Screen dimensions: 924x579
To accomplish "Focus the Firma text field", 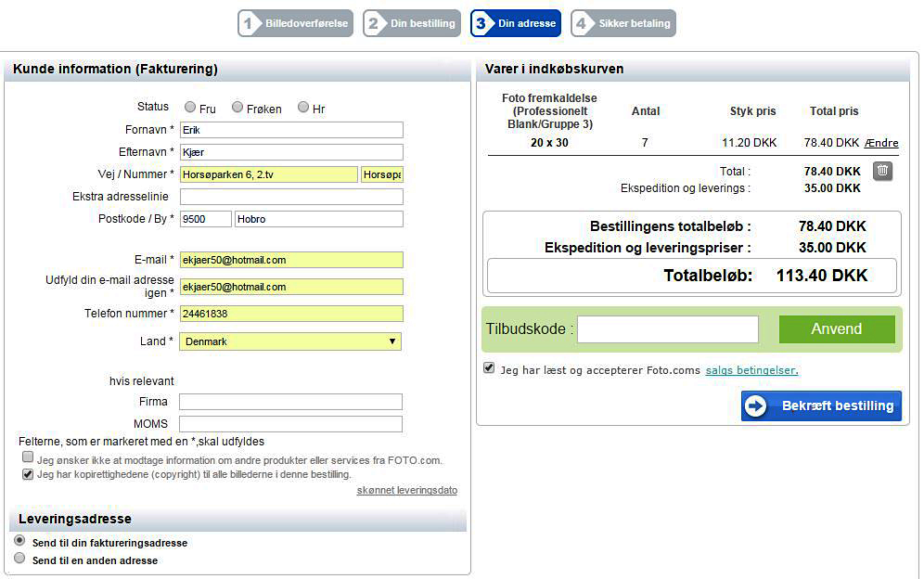I will click(x=290, y=402).
